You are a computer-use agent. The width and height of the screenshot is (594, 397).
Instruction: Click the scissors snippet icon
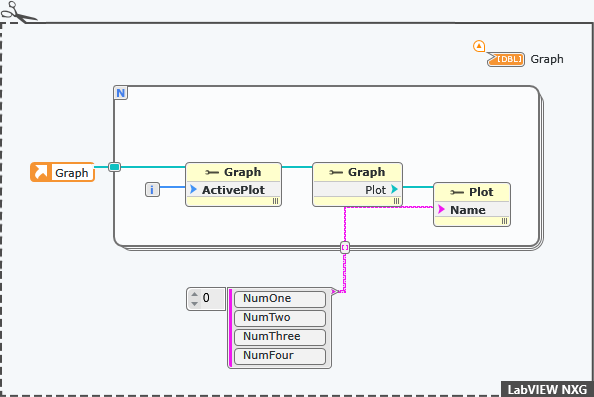pyautogui.click(x=18, y=12)
